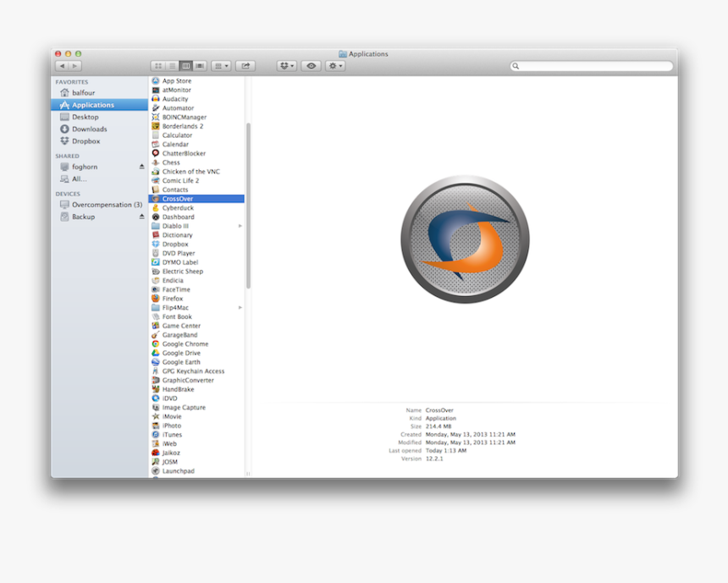Select the Dictionary application entry

pyautogui.click(x=197, y=235)
